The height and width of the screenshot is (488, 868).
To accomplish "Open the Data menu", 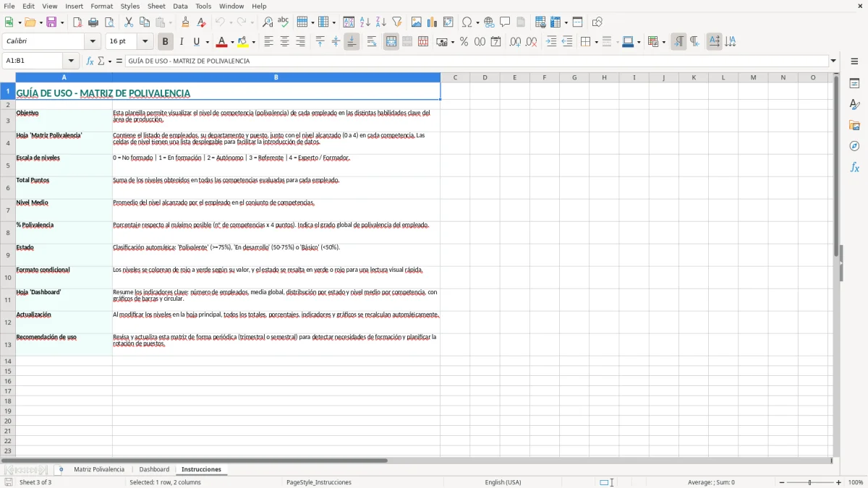I will 180,6.
